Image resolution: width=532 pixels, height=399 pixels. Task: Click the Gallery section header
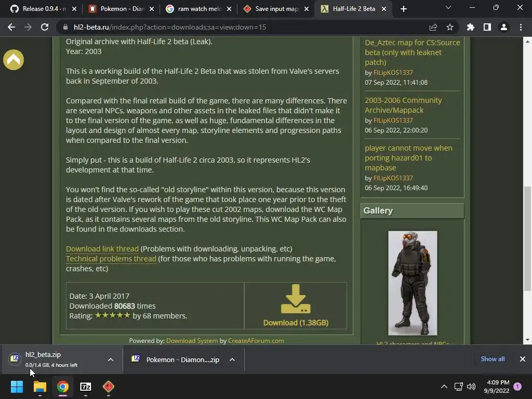click(412, 211)
